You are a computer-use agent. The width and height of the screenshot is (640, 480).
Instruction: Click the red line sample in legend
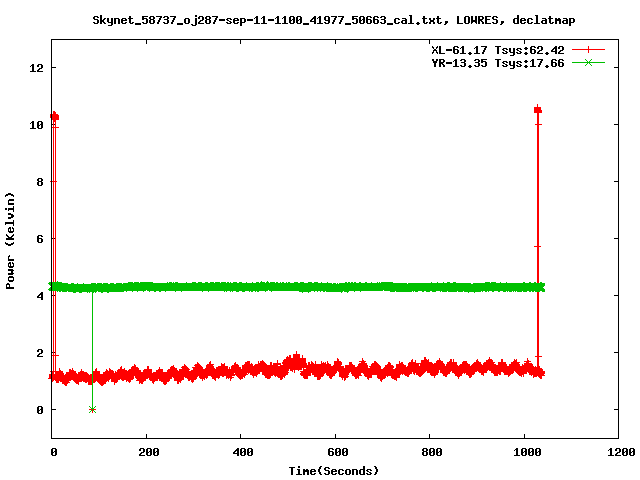[589, 49]
